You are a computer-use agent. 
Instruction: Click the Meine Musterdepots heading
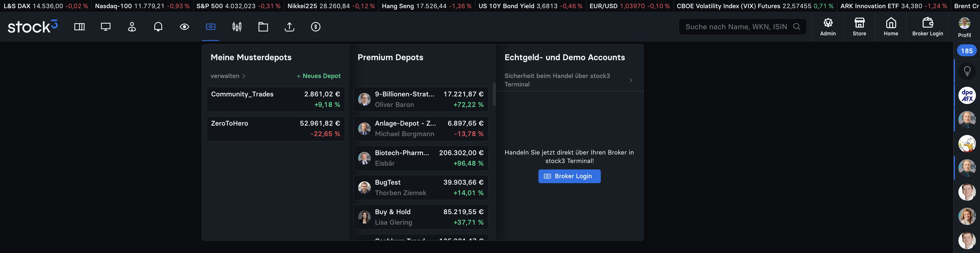[251, 57]
